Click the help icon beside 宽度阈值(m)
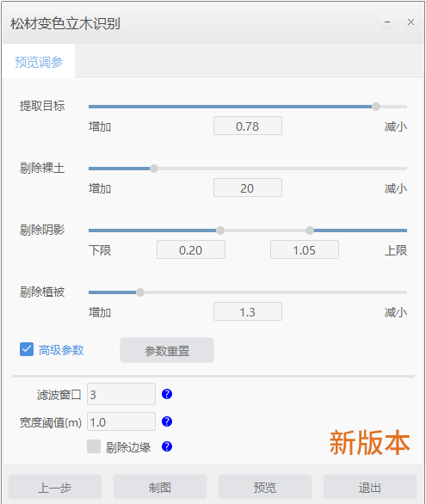 point(167,421)
